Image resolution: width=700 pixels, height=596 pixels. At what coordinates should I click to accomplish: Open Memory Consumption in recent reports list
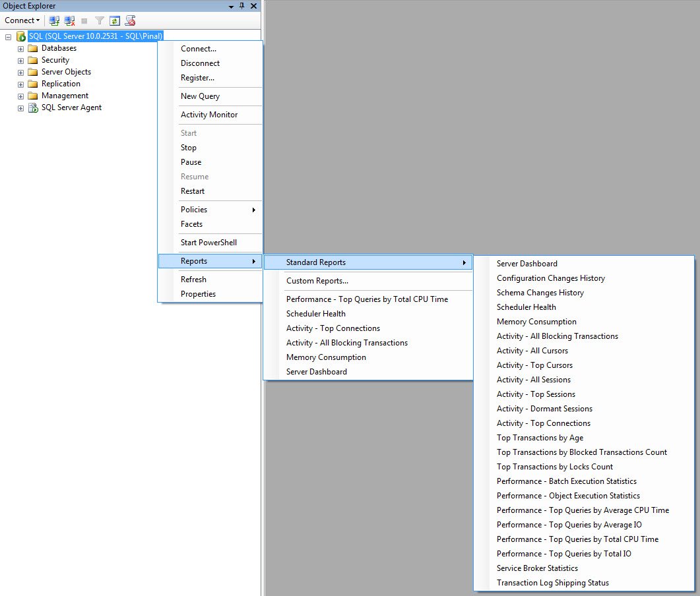tap(368, 357)
